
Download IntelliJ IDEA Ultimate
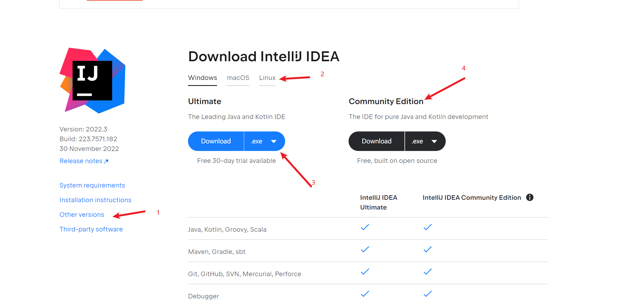click(x=216, y=141)
